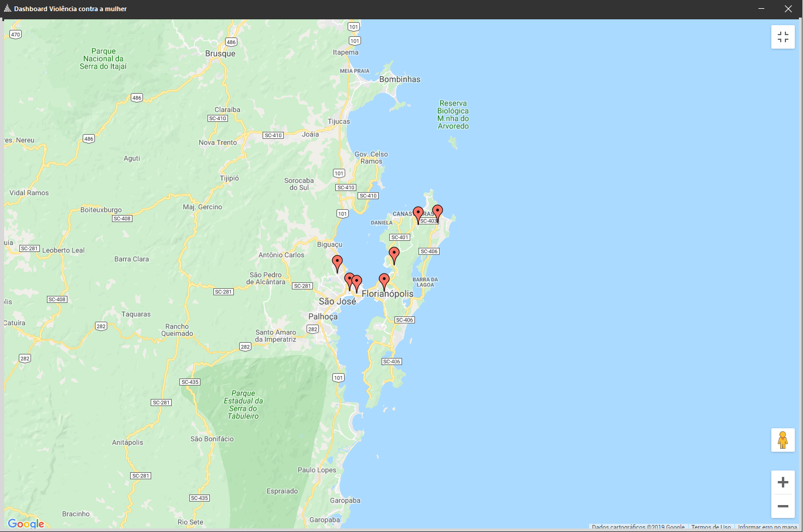Click the Brusque city label
Image resolution: width=803 pixels, height=532 pixels.
(x=220, y=53)
